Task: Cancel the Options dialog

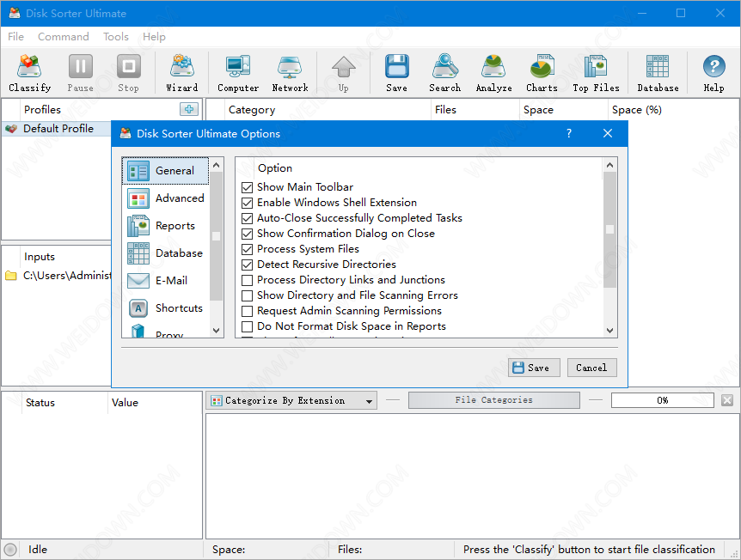Action: tap(591, 368)
